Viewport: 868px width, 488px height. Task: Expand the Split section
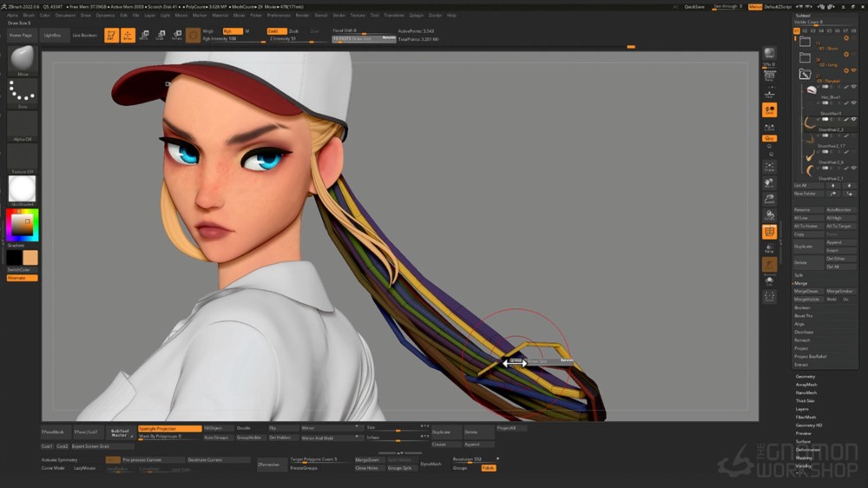coord(799,275)
